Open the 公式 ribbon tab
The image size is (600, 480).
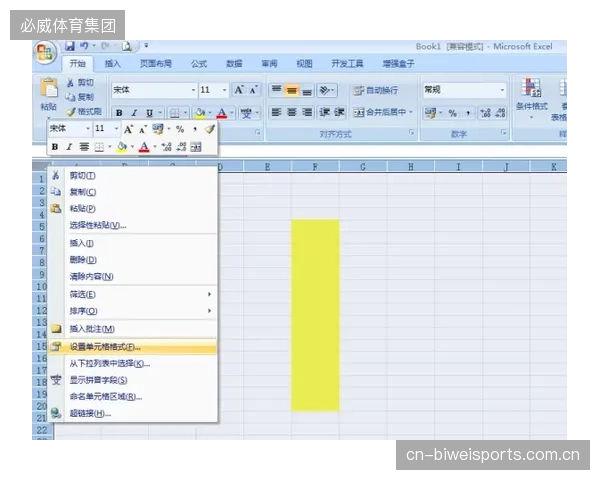click(x=199, y=64)
